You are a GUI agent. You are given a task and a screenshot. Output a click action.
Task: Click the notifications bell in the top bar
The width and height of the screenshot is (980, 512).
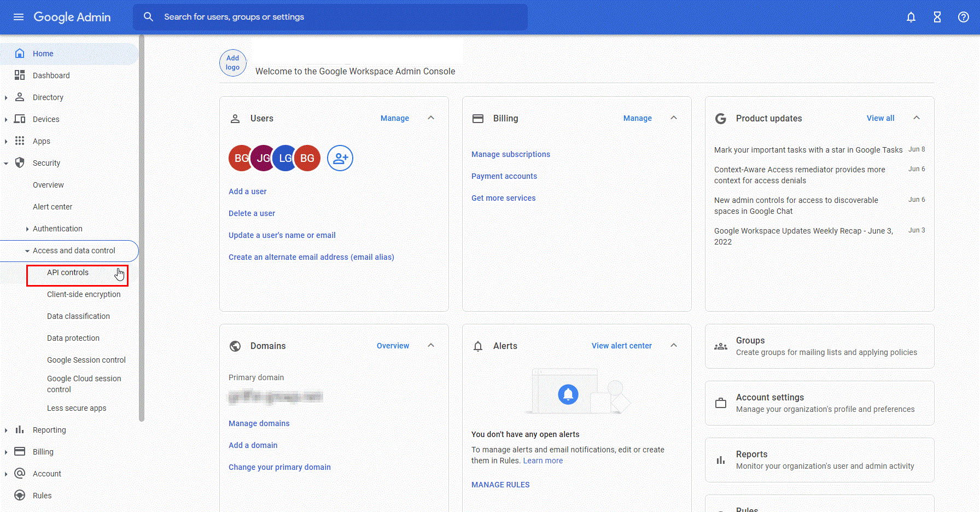click(911, 17)
